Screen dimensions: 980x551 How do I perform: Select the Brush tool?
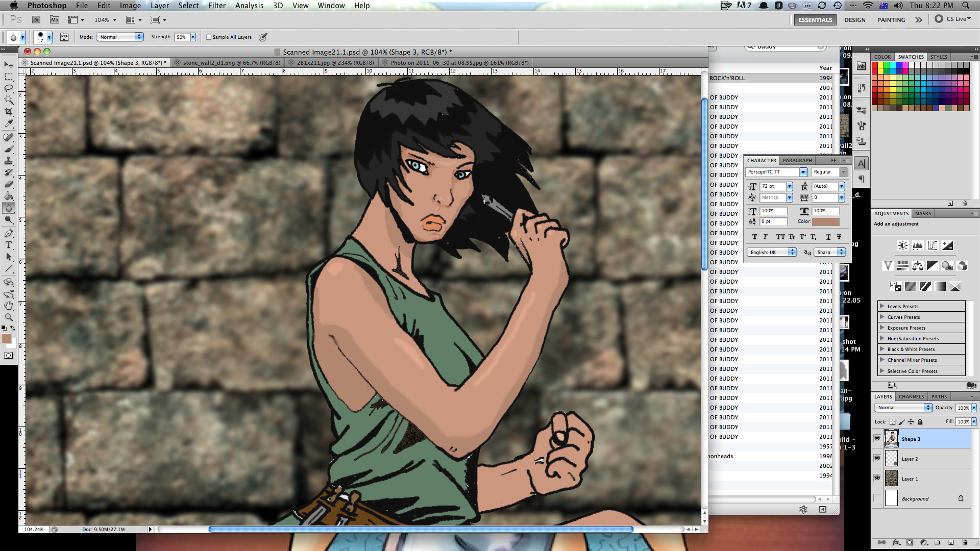[x=9, y=149]
